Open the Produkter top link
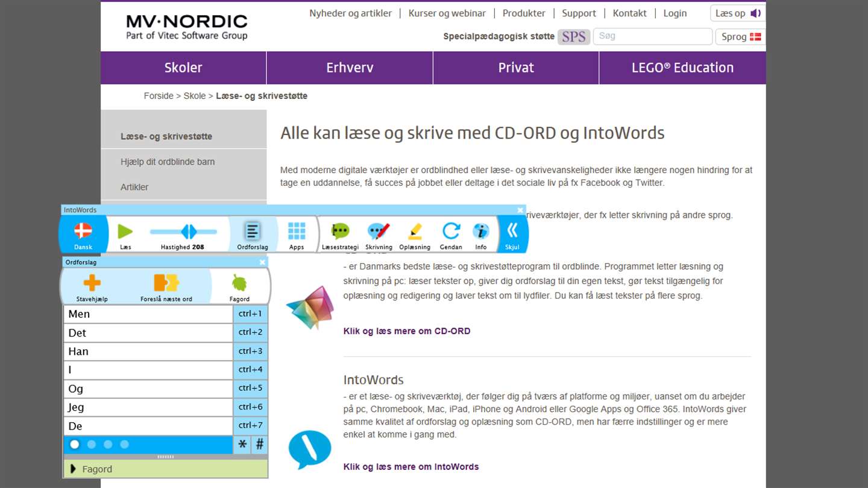 (524, 13)
